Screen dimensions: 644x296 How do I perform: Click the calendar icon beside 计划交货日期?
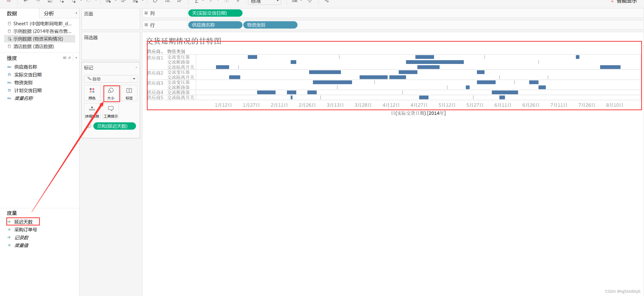tap(9, 90)
